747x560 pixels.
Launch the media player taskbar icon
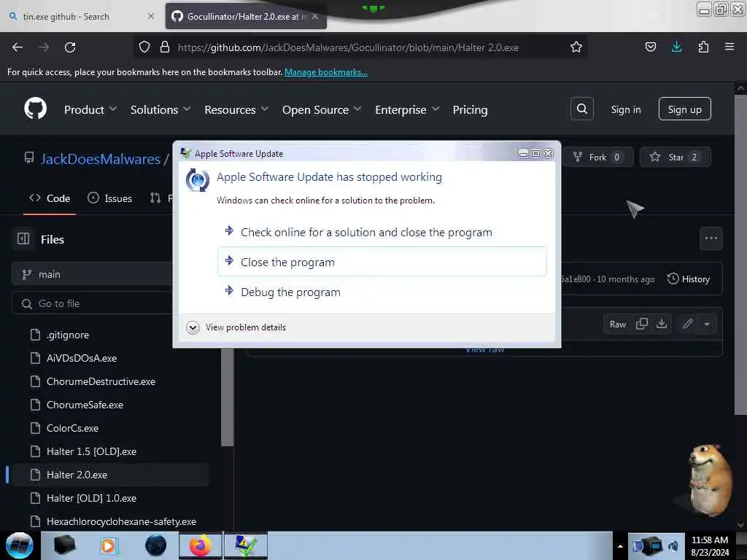[108, 545]
